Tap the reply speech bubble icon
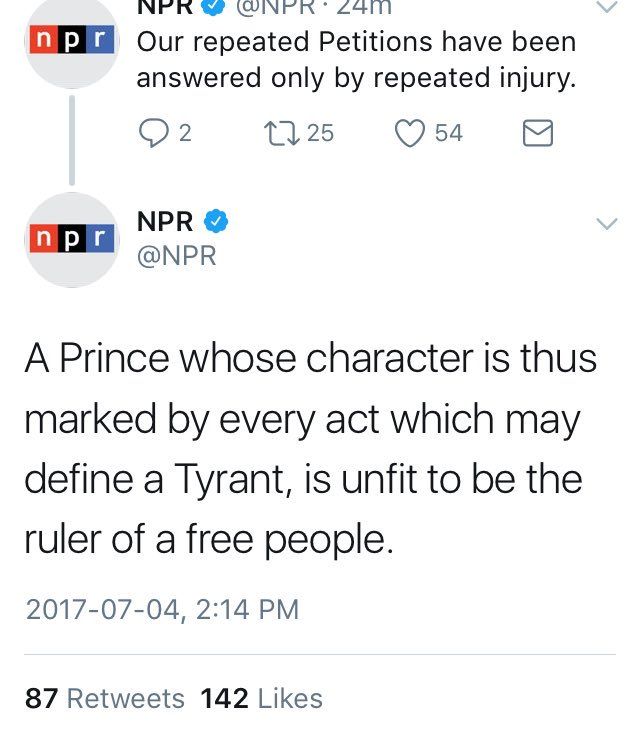Screen dimensions: 639x731 pyautogui.click(x=155, y=133)
